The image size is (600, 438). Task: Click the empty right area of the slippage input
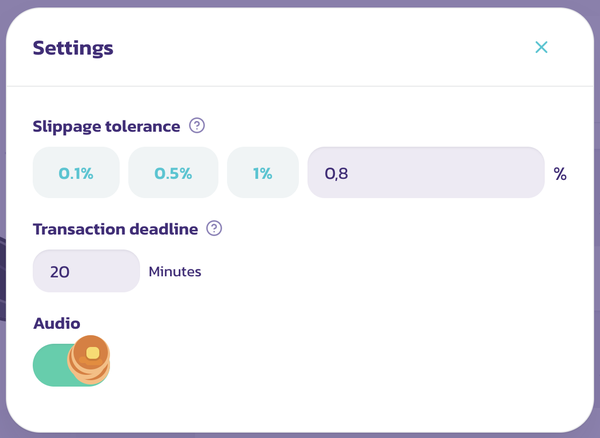click(459, 173)
